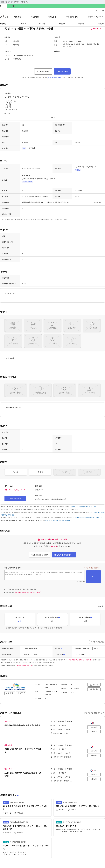The image size is (105, 868).
Task: Select the 필기 screening step
Action: tap(65, 472)
